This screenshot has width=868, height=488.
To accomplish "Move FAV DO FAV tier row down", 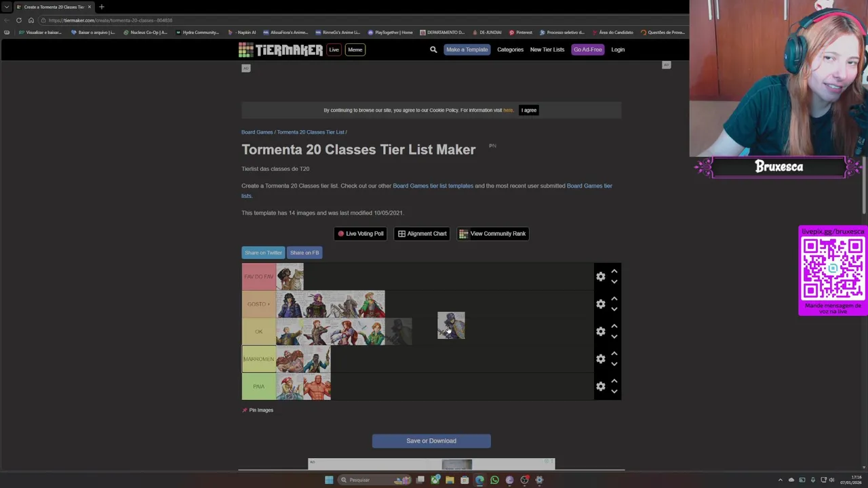I will point(614,281).
